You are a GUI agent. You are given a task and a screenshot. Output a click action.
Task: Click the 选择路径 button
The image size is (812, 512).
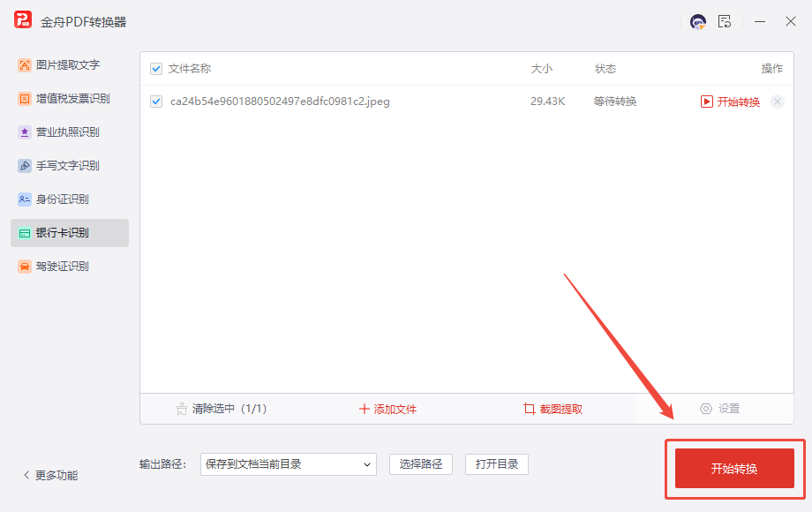[x=421, y=464]
